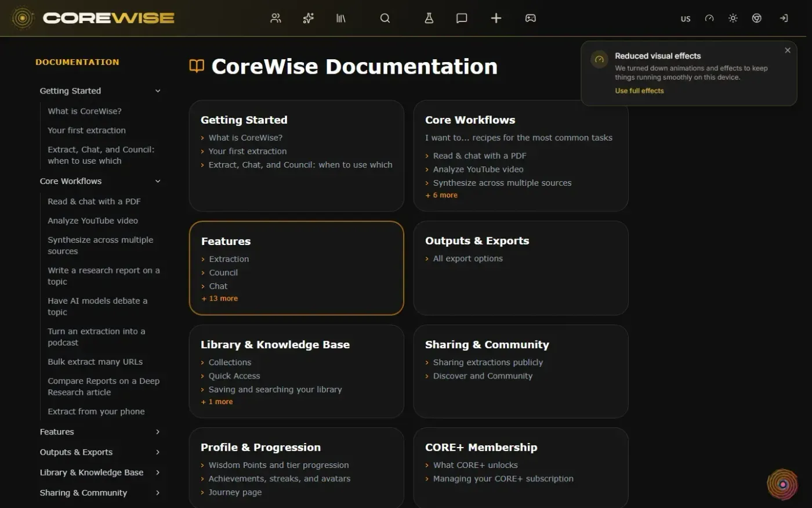Click Achievements, streaks, and avatars link
This screenshot has width=812, height=508.
280,478
